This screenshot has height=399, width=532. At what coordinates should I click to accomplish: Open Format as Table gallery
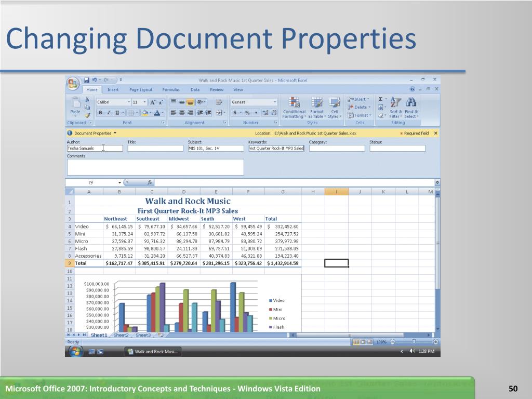tap(317, 107)
